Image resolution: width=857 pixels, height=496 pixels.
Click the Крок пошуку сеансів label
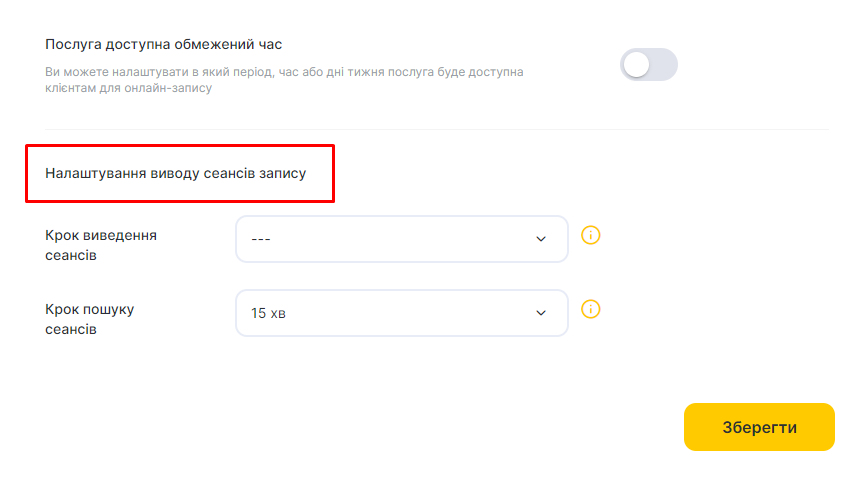coord(90,319)
